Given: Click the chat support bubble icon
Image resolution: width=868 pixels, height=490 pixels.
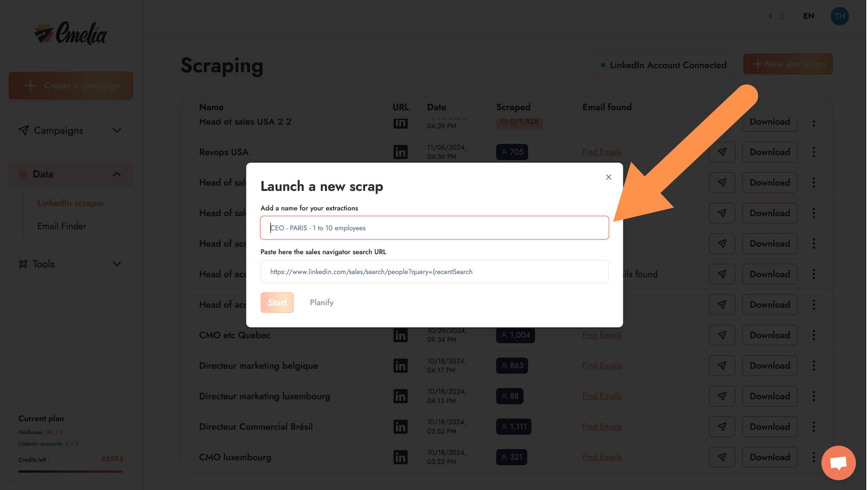Looking at the screenshot, I should tap(838, 463).
